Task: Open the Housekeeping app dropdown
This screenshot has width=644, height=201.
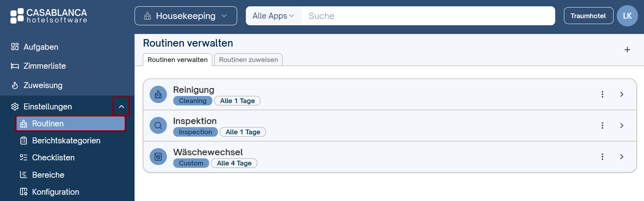Action: tap(186, 16)
